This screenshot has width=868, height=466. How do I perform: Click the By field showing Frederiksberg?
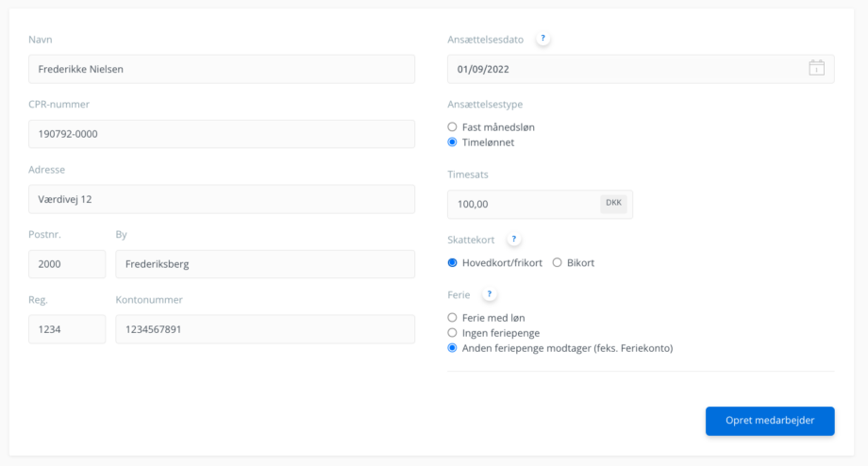coord(265,264)
